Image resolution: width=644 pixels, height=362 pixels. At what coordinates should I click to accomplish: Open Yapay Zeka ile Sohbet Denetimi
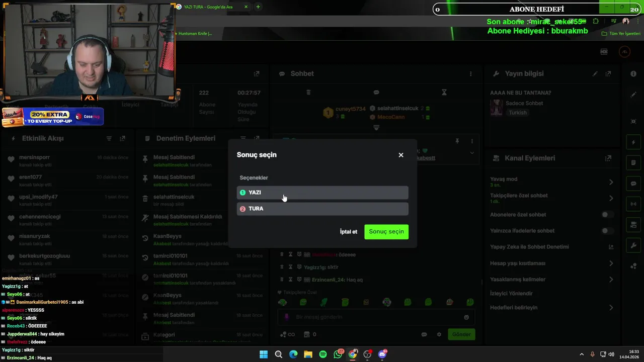tap(611, 247)
